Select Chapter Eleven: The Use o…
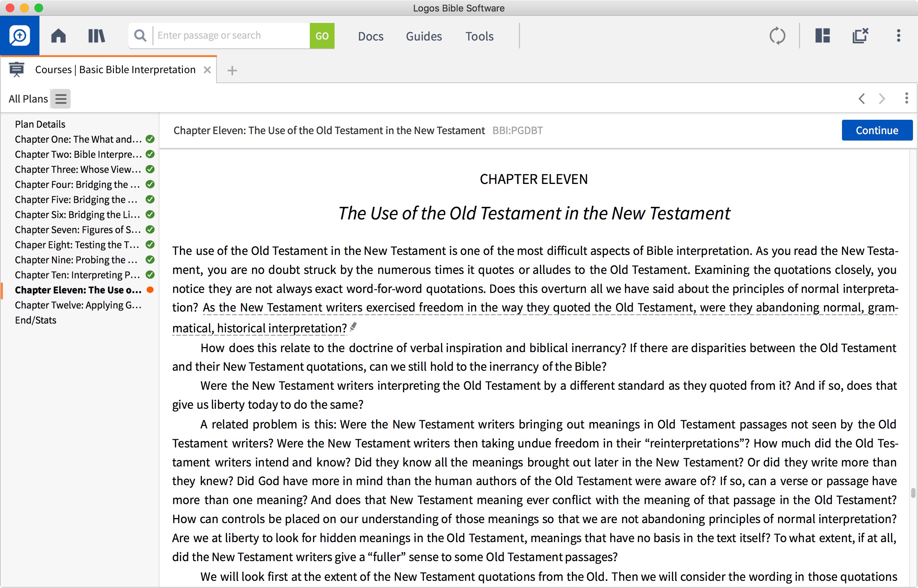Image resolution: width=918 pixels, height=588 pixels. pyautogui.click(x=78, y=290)
